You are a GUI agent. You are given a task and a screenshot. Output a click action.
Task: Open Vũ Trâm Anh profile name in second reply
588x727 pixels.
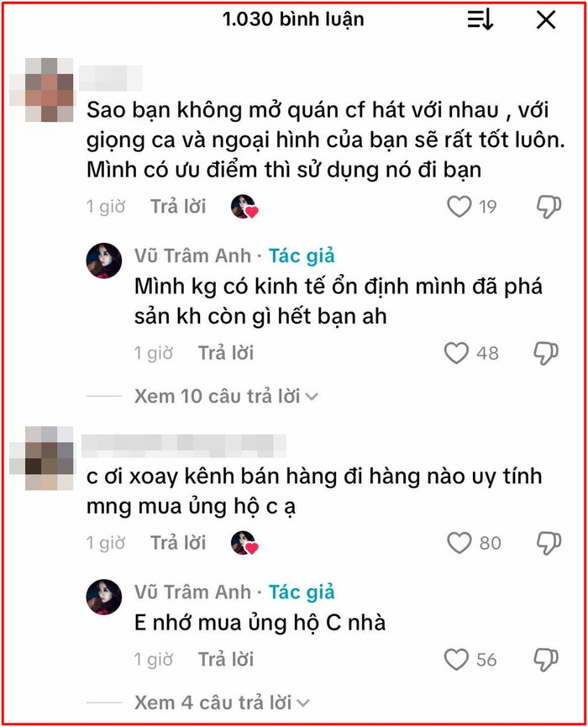pyautogui.click(x=192, y=592)
